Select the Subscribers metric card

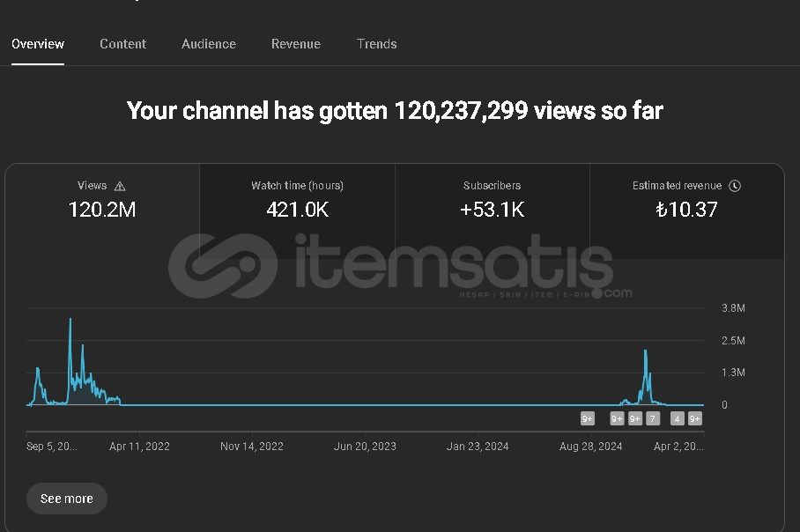(493, 211)
